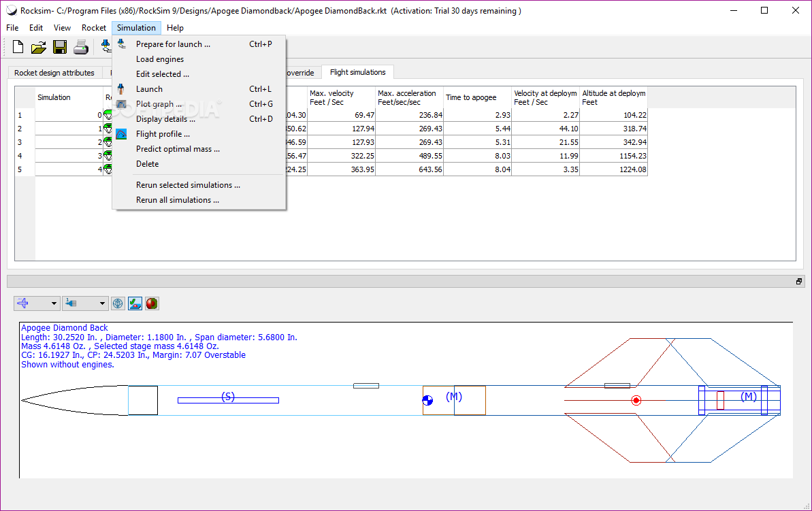Choose Edit selected menu entry

click(199, 74)
